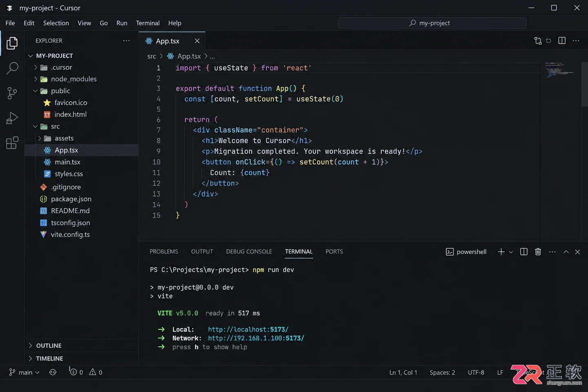This screenshot has height=392, width=588.
Task: Open the 192.168.1.100:5173 network link
Action: pyautogui.click(x=256, y=339)
